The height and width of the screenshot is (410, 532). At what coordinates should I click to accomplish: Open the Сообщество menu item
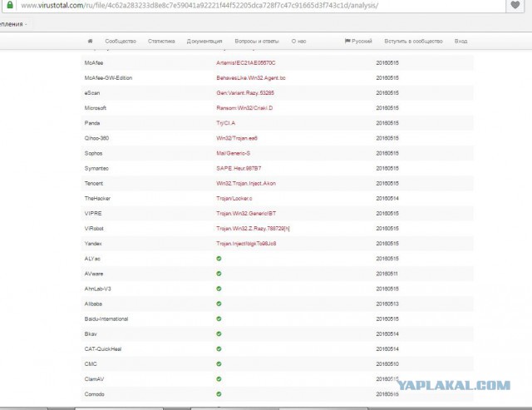tap(121, 41)
